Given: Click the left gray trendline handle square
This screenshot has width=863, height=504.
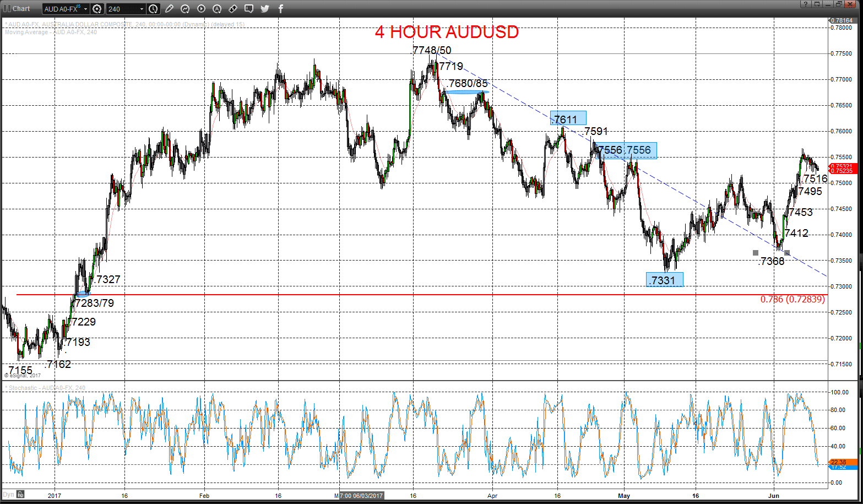Looking at the screenshot, I should pos(756,253).
